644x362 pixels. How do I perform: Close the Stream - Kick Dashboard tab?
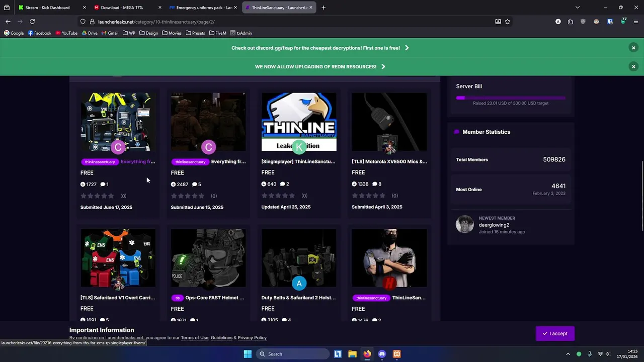click(84, 8)
